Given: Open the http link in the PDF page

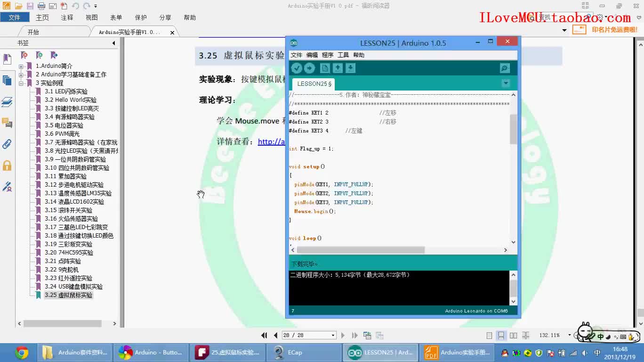Looking at the screenshot, I should [x=272, y=141].
